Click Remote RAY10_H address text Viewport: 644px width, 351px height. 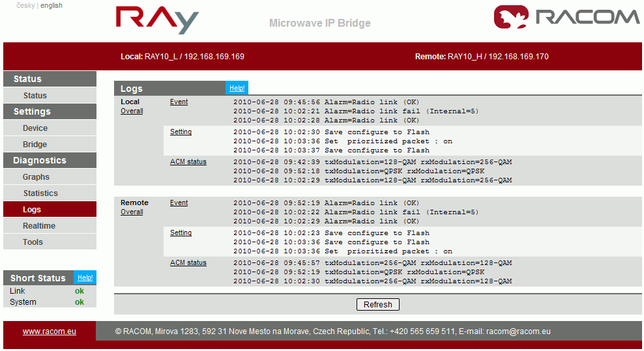482,57
